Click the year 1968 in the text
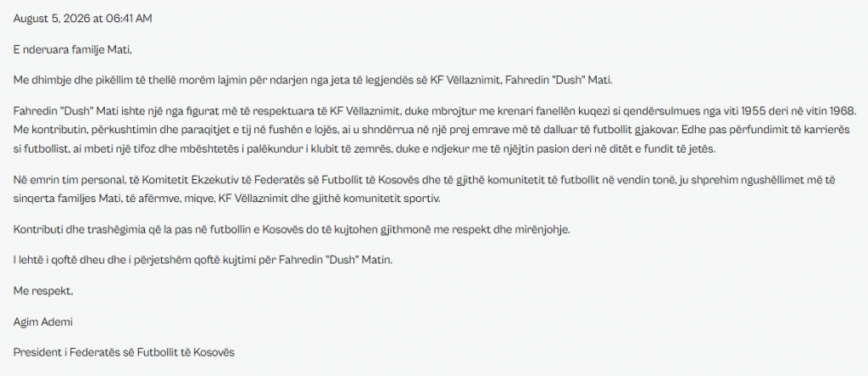The width and height of the screenshot is (868, 376). (x=843, y=111)
